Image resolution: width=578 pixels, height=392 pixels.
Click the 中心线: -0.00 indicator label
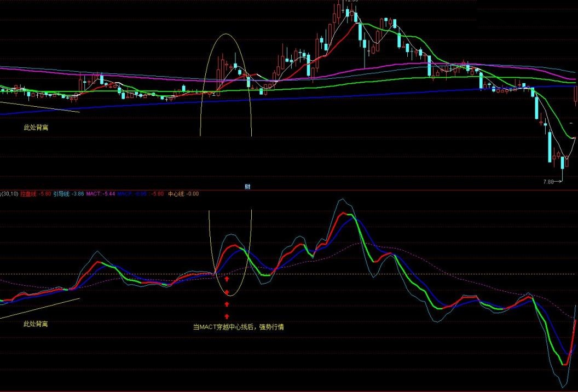[183, 194]
